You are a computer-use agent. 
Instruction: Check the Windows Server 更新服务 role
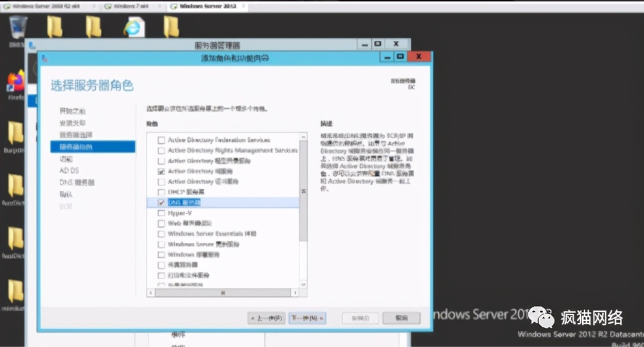pos(161,244)
